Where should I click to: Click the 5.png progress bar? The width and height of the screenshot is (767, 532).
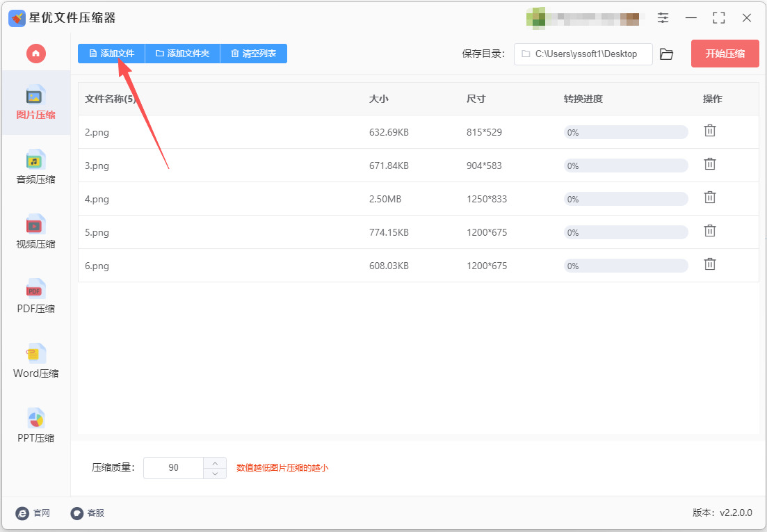click(x=626, y=232)
